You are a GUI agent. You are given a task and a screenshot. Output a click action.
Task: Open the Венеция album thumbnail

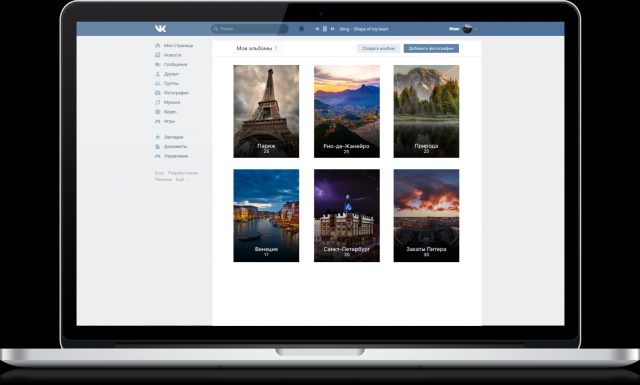pyautogui.click(x=266, y=216)
